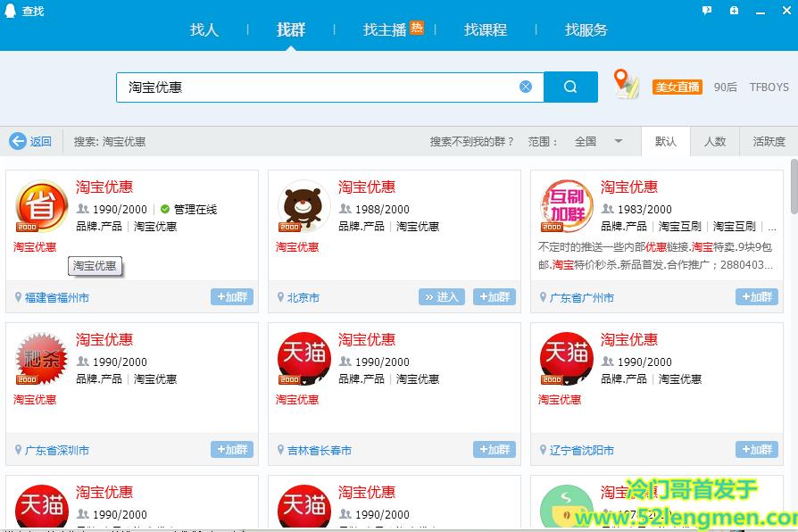The height and width of the screenshot is (532, 798).
Task: Select the 人数 sorting option
Action: pyautogui.click(x=714, y=141)
